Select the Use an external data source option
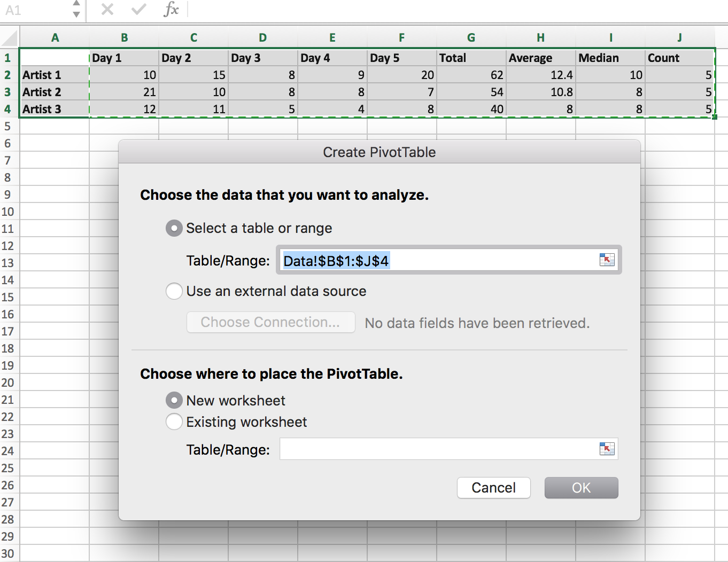The image size is (728, 562). pyautogui.click(x=174, y=291)
